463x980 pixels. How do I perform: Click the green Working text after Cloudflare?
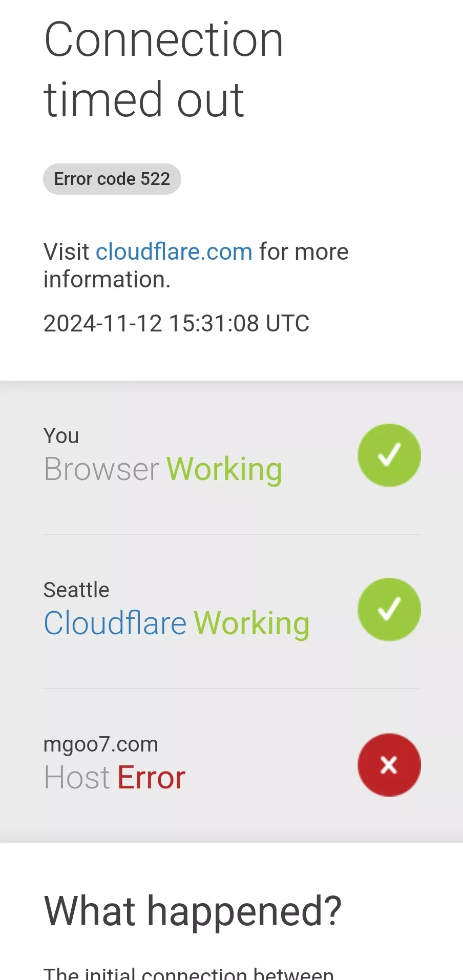[x=252, y=623]
